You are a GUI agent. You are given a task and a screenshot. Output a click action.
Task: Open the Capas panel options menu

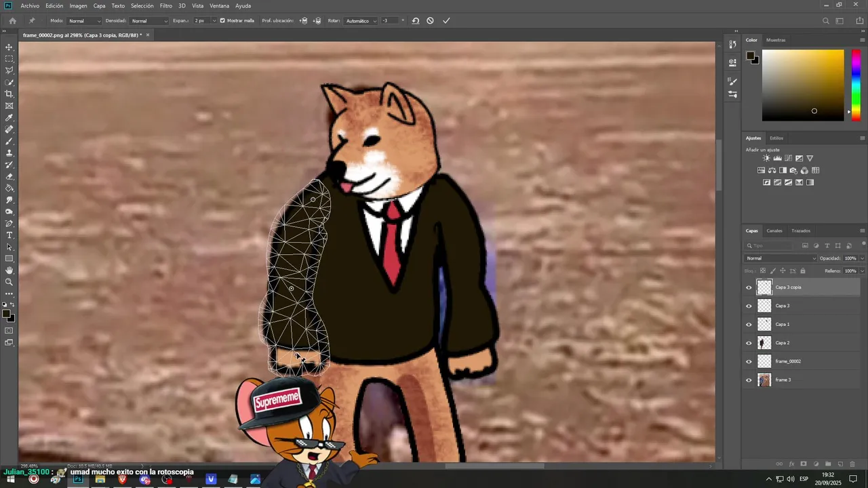tap(862, 230)
